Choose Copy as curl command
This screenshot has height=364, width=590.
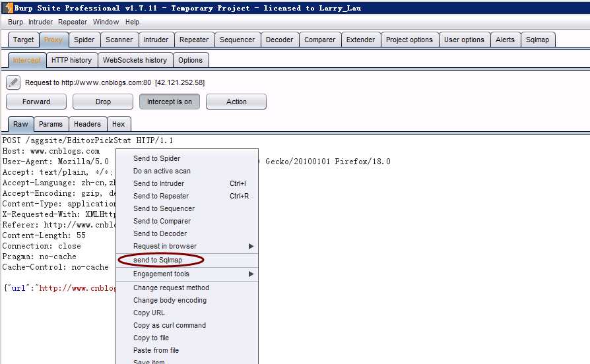187,325
